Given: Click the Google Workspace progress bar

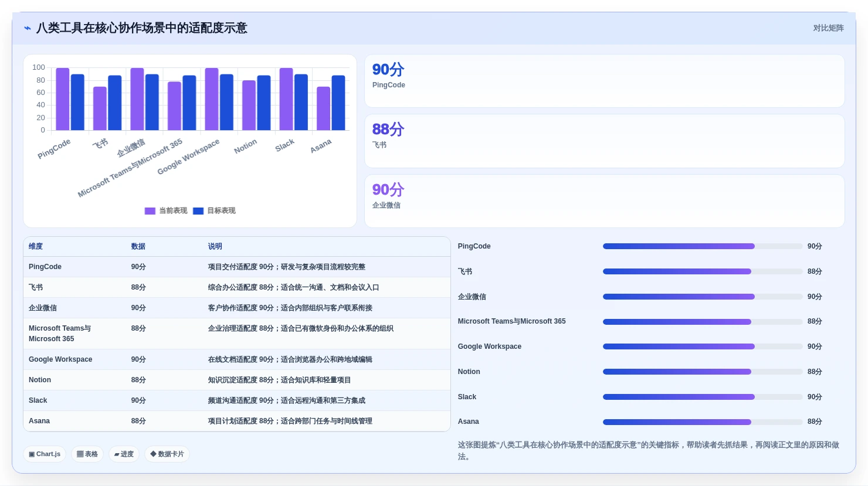Looking at the screenshot, I should click(x=703, y=346).
